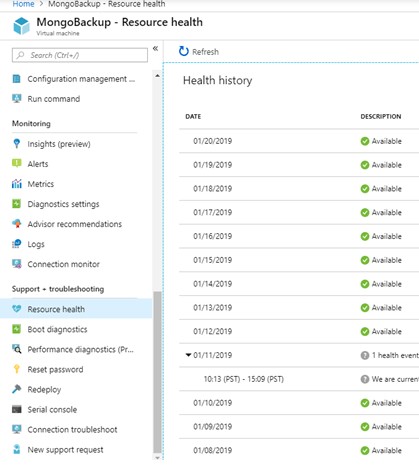Click the New support request icon
419x476 pixels.
[16, 449]
